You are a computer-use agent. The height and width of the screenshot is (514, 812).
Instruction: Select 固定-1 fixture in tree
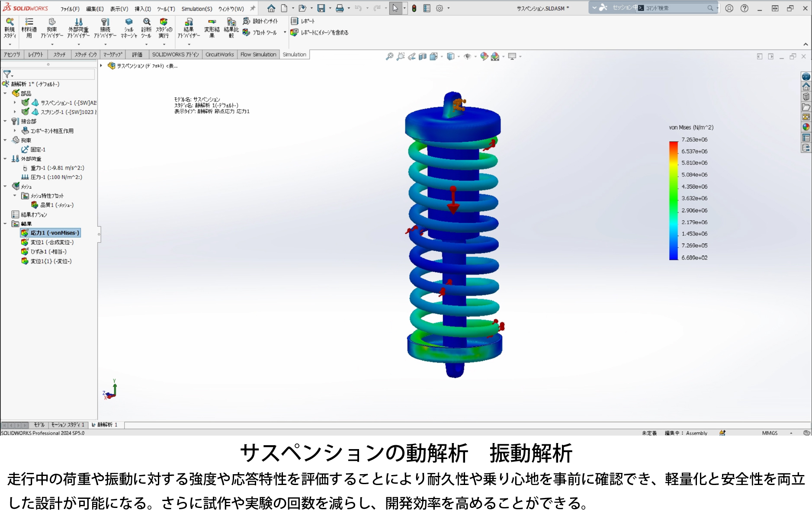34,150
